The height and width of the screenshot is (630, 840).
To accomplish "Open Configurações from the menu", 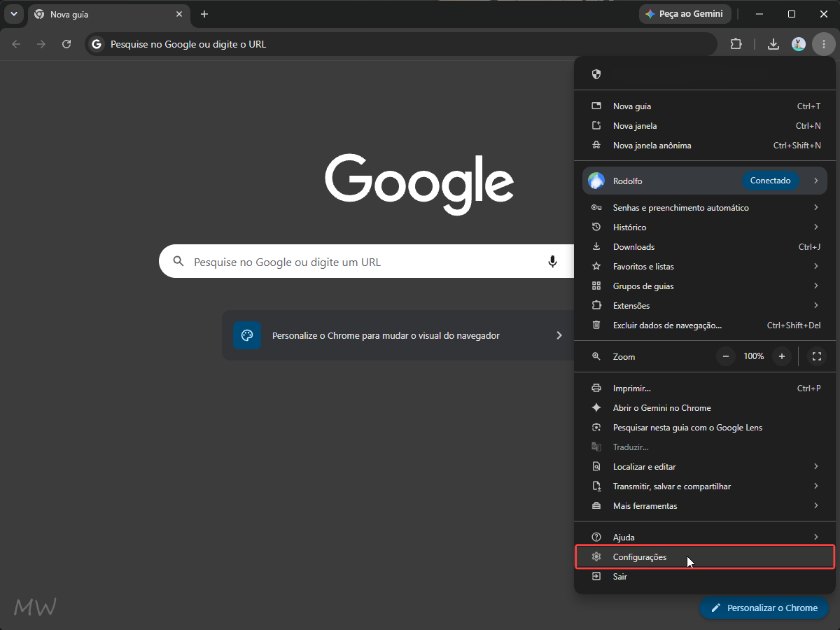I will pyautogui.click(x=705, y=557).
